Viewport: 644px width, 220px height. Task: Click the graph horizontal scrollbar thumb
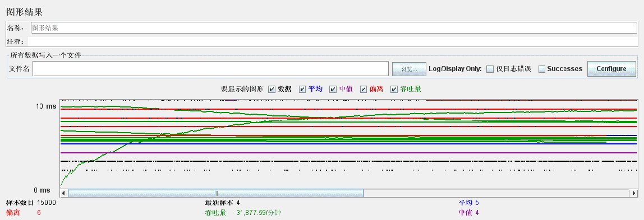(215, 193)
